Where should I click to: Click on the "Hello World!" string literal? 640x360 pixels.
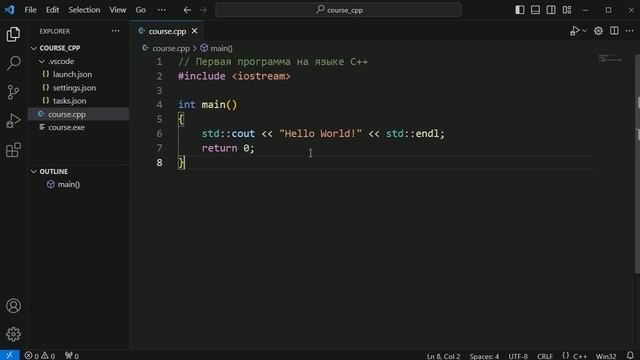pos(320,133)
